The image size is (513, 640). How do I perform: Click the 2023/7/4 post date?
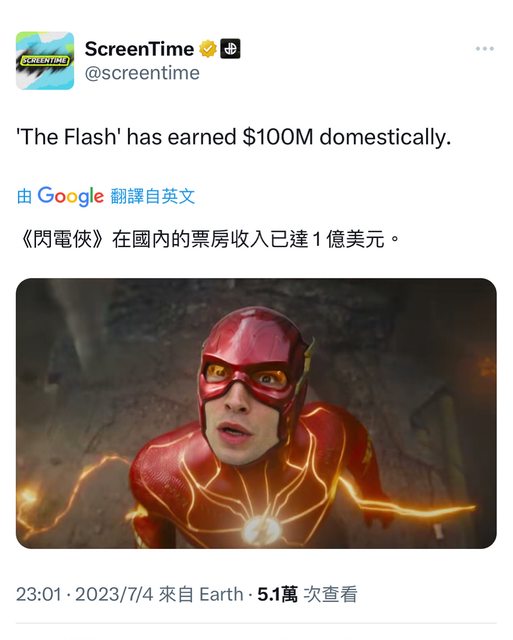(114, 594)
